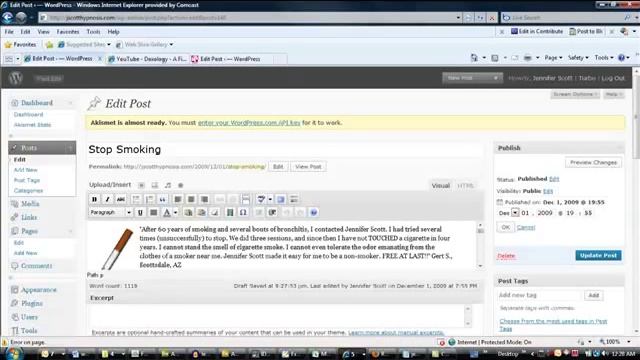
Task: Expand the text color dropdown arrow
Action: [x=176, y=212]
